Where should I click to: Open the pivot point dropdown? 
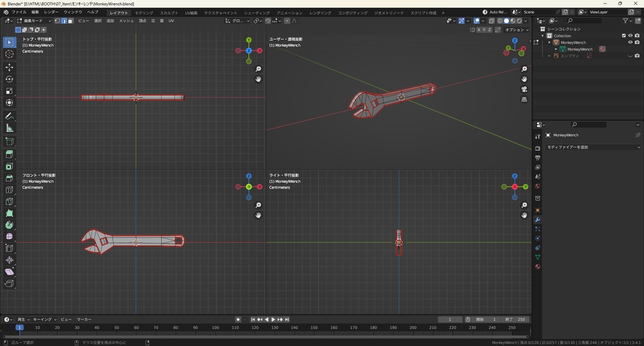click(257, 21)
